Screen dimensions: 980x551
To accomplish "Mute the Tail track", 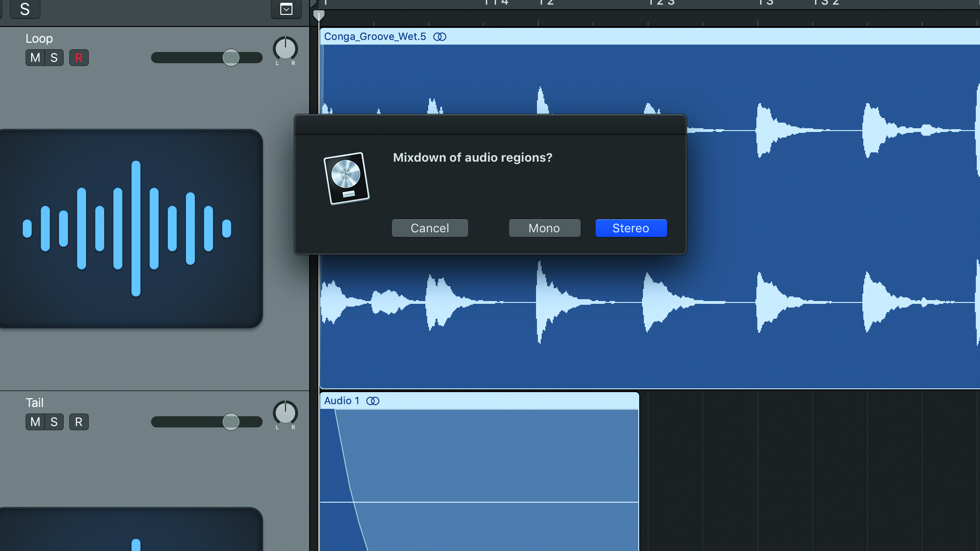I will click(35, 422).
